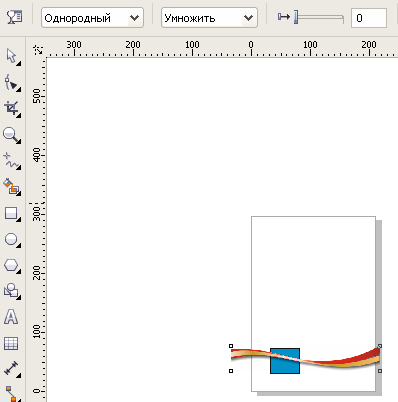
Task: Select the Polygon tool
Action: point(12,266)
